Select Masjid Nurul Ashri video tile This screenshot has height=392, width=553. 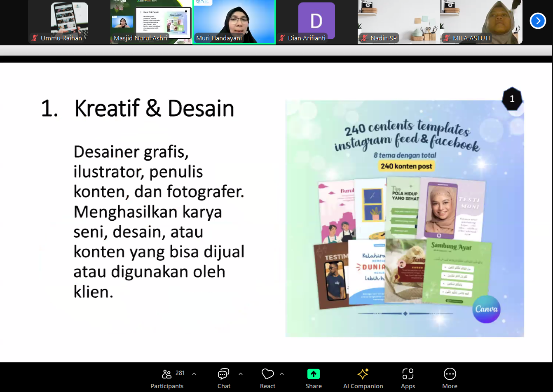point(151,21)
